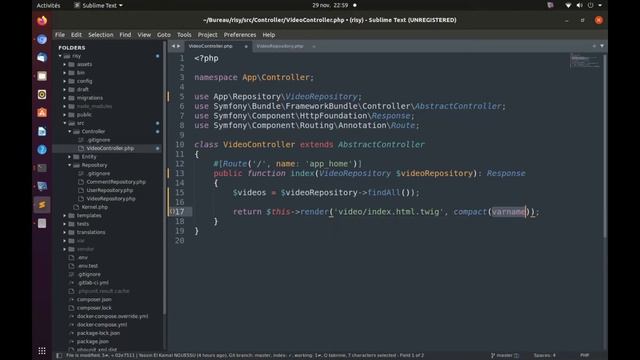
Task: Expand the config folder
Action: (x=64, y=81)
